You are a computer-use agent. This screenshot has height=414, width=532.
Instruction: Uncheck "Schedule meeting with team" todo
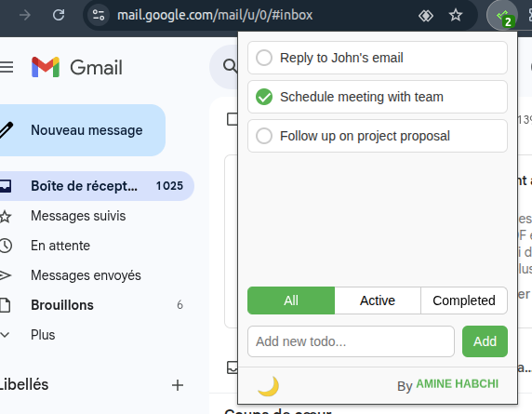tap(264, 97)
